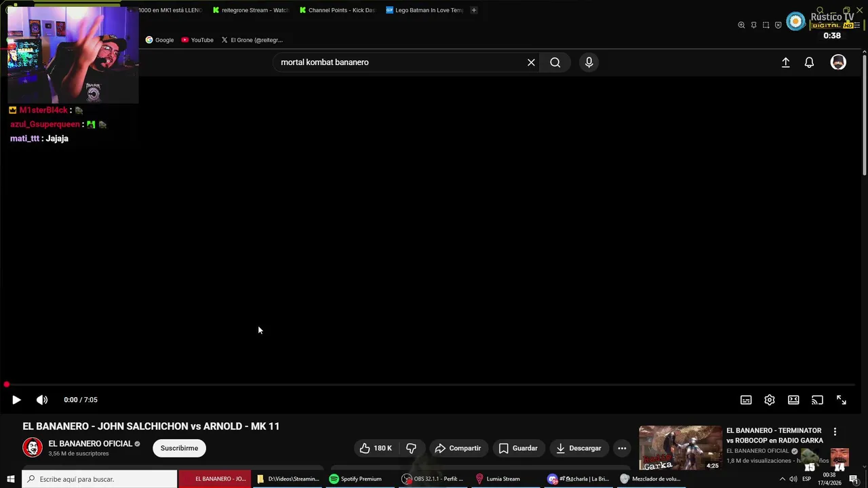Open the YouTube create upload icon
The width and height of the screenshot is (868, 488).
click(785, 62)
